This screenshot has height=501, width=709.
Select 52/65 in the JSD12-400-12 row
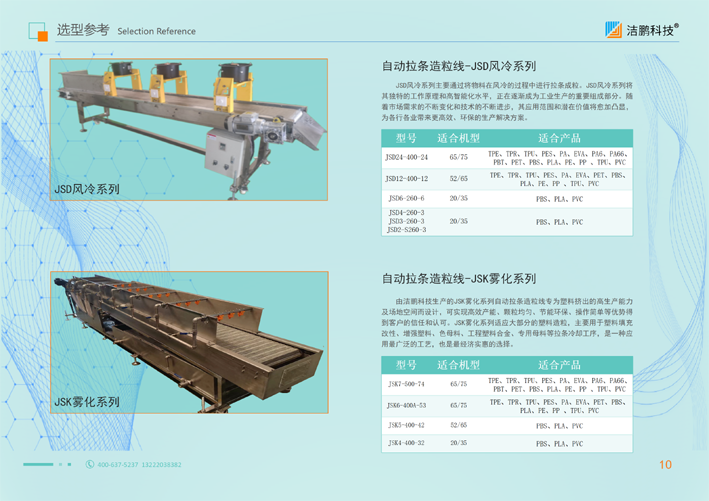(458, 179)
